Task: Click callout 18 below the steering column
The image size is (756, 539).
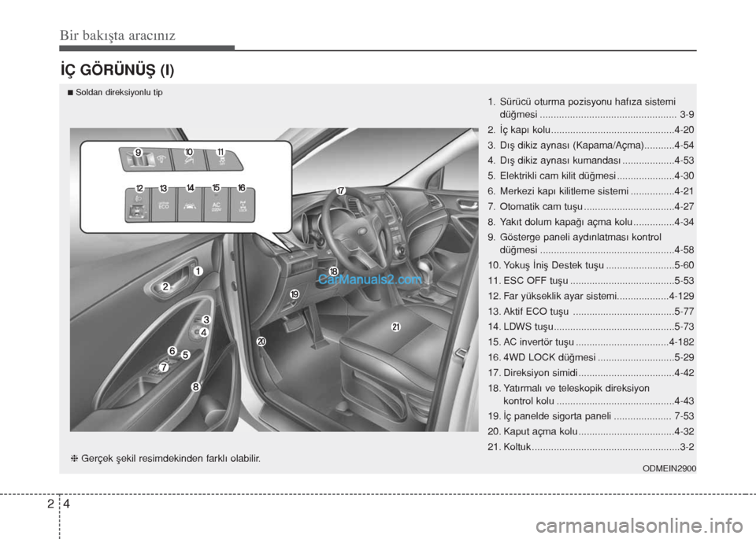Action: click(334, 271)
